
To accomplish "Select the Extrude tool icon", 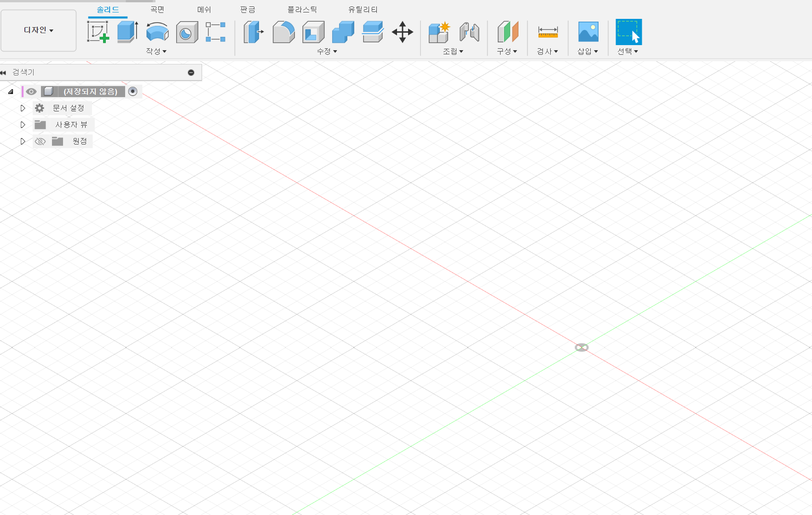I will pos(127,32).
